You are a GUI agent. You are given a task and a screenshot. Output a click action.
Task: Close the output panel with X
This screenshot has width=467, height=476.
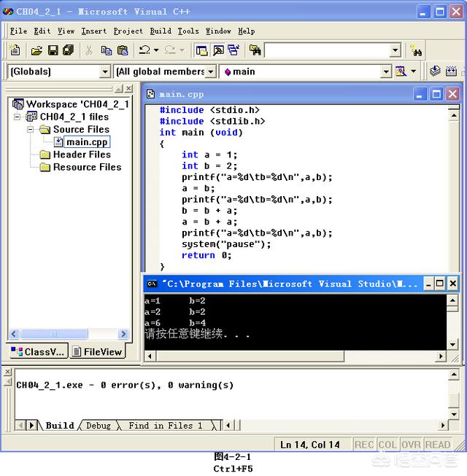click(8, 372)
